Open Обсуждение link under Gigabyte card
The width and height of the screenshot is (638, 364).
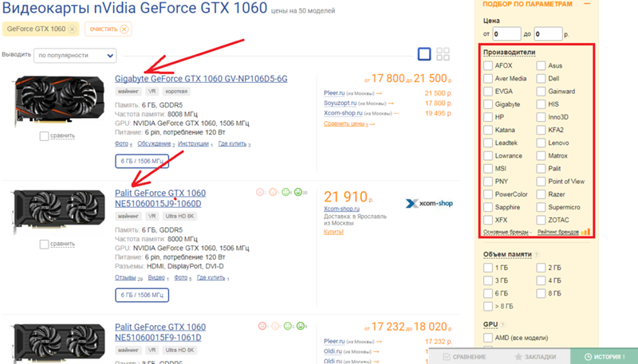[x=154, y=143]
